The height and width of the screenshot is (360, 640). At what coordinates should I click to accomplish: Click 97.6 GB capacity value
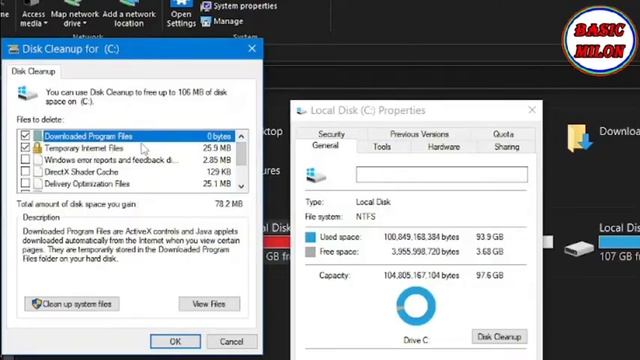[x=489, y=275]
